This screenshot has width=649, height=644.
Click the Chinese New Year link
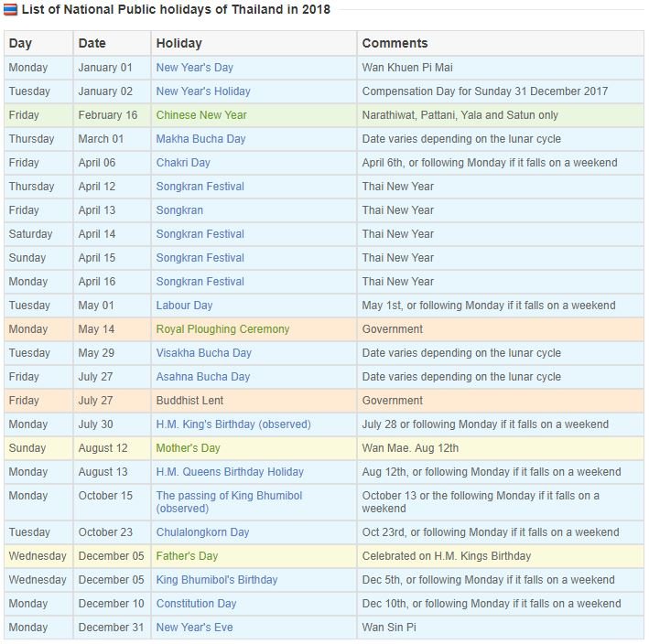pyautogui.click(x=201, y=115)
